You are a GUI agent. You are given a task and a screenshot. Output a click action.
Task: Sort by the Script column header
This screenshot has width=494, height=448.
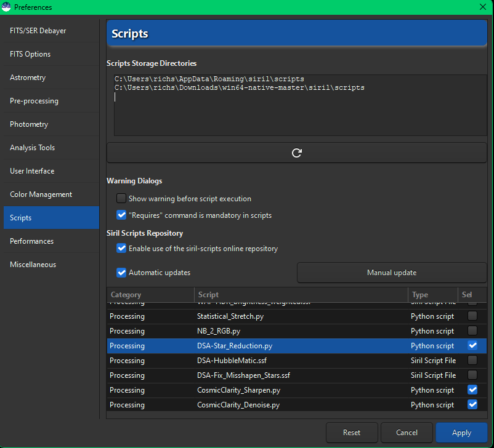pos(301,295)
